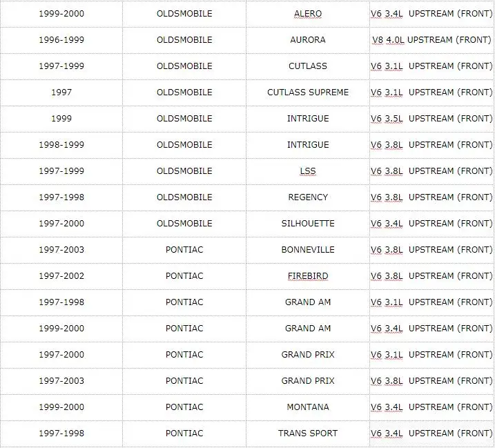Viewport: 495px width, 448px height.
Task: Select the ALERO model cell
Action: click(308, 14)
